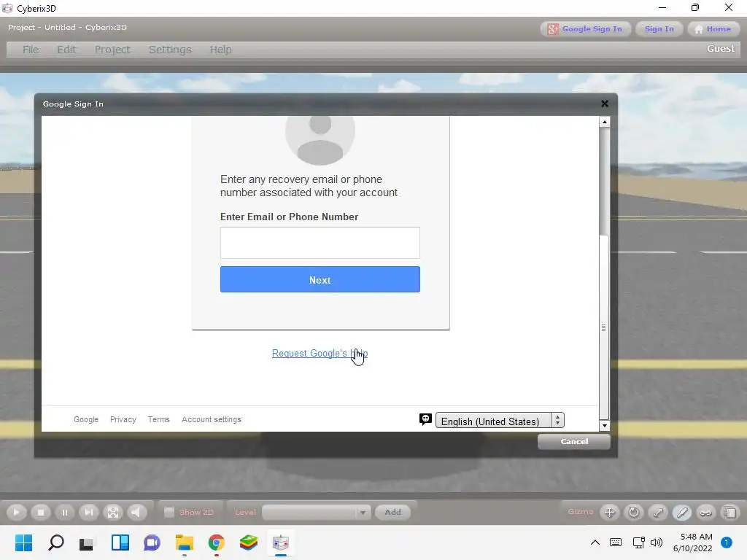Screen dimensions: 747x560
Task: Open the Edit menu
Action: 66,50
